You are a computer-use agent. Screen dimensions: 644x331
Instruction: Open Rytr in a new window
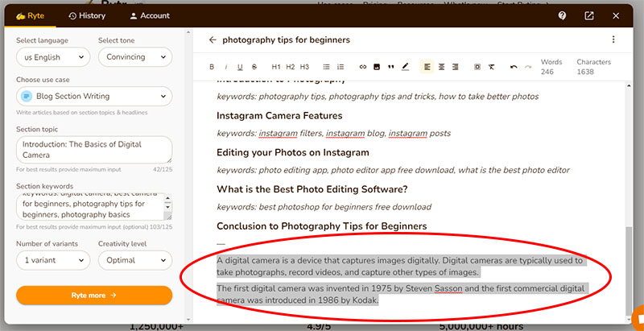click(589, 15)
